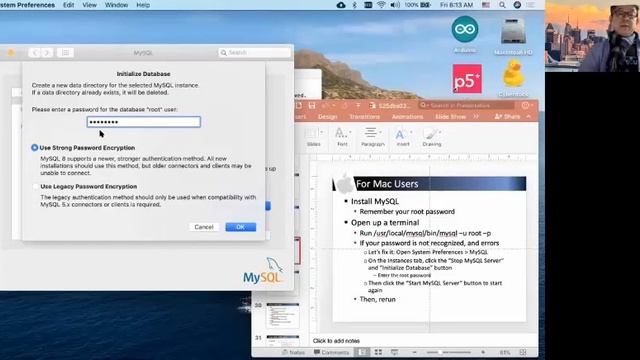This screenshot has width=640, height=360.
Task: Show all preferences grid button
Action: [65, 53]
